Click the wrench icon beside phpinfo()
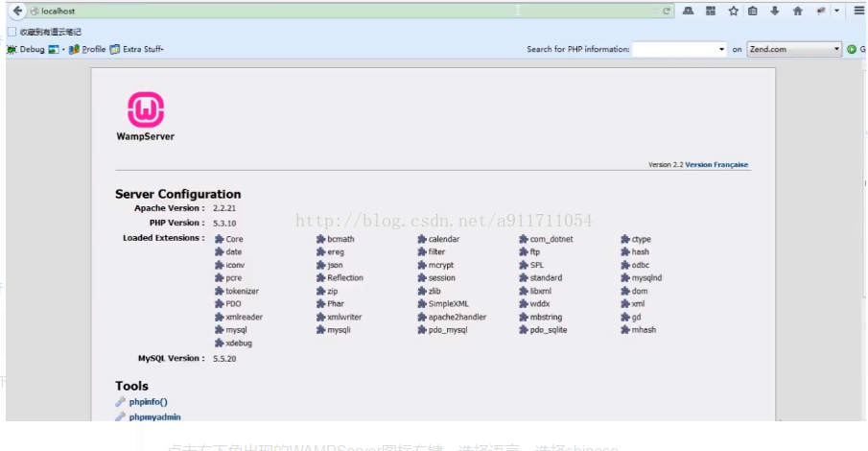 120,402
